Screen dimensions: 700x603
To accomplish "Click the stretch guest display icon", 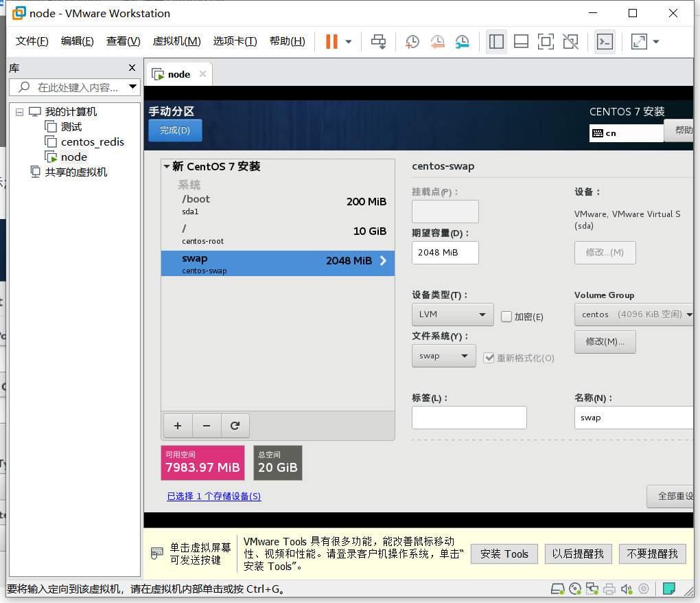I will pyautogui.click(x=639, y=41).
